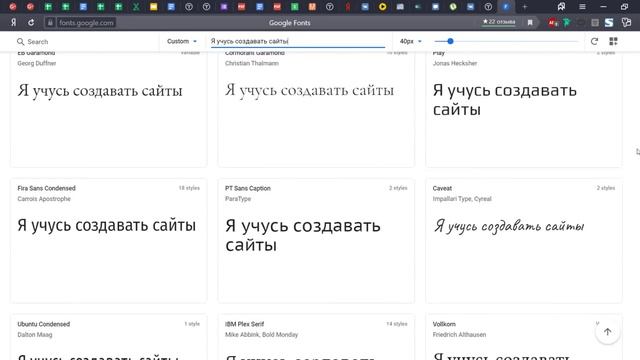Click the 18 styles label on Fira Sans Condensed
Image resolution: width=640 pixels, height=360 pixels.
click(189, 188)
